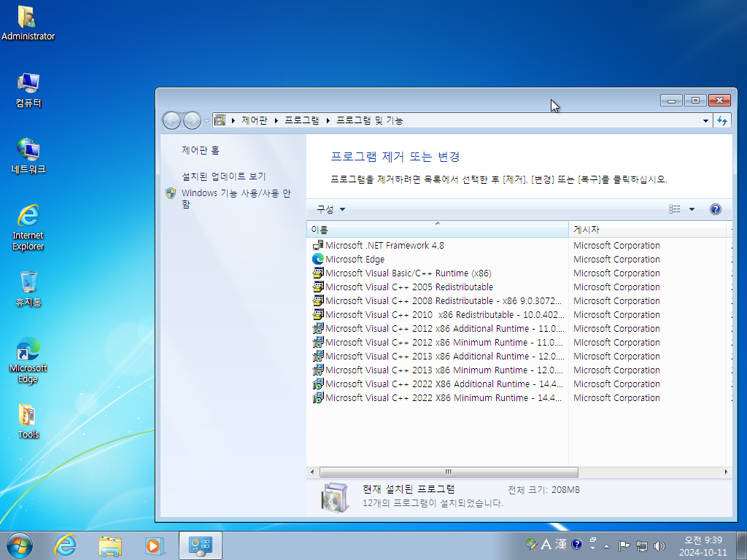
Task: Click the Windows Start button
Action: coord(20,545)
